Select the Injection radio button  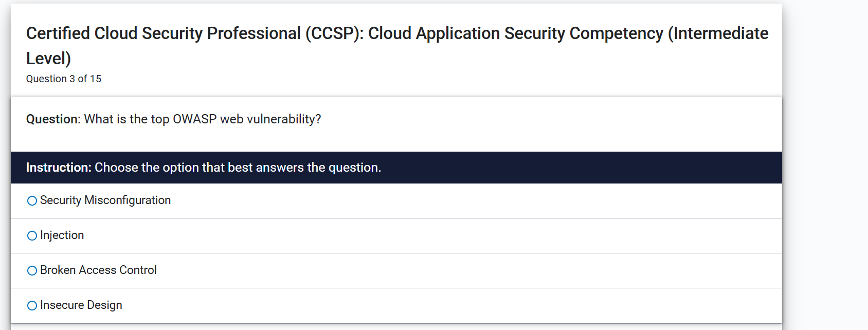click(x=31, y=235)
